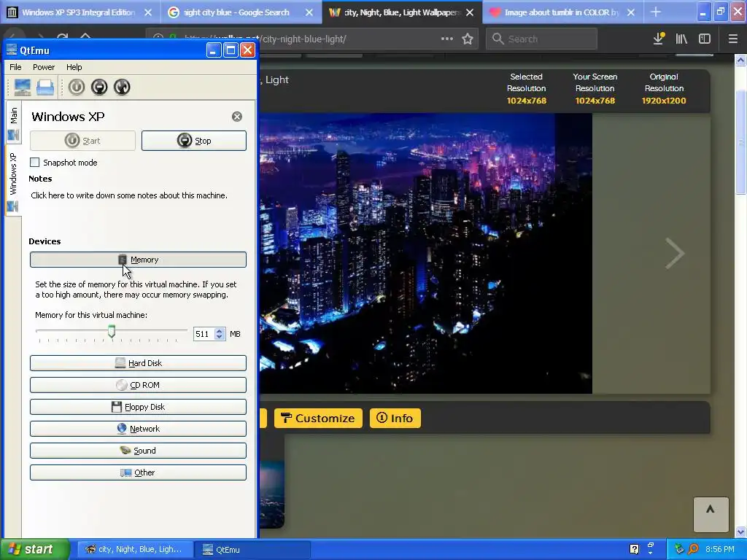Click the open machine icon in QtEmu toolbar
This screenshot has width=747, height=560.
coord(45,87)
